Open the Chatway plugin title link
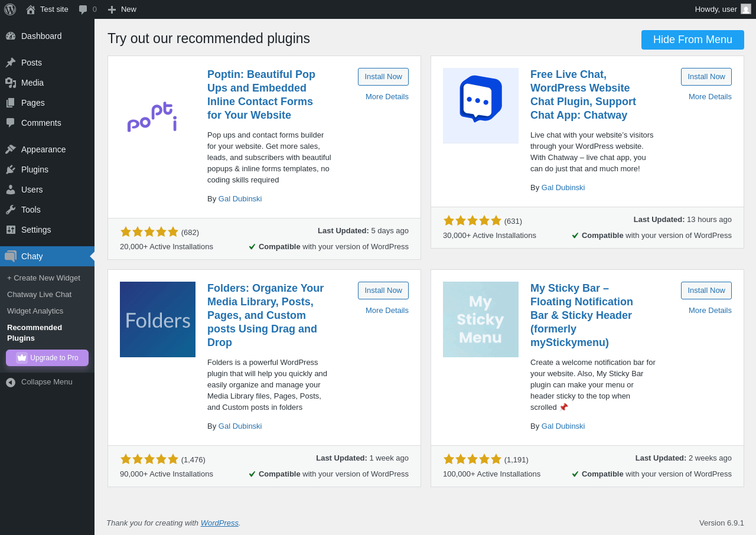 [583, 95]
